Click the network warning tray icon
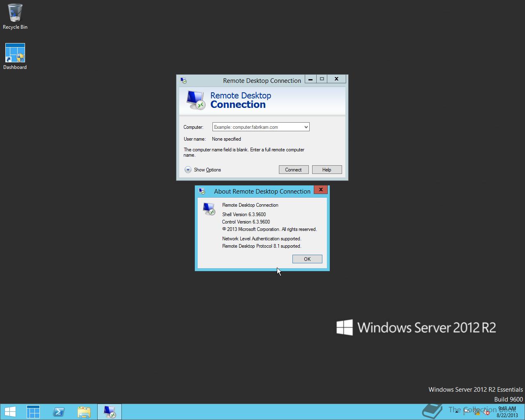Screen dimensions: 525x420 (x=477, y=412)
